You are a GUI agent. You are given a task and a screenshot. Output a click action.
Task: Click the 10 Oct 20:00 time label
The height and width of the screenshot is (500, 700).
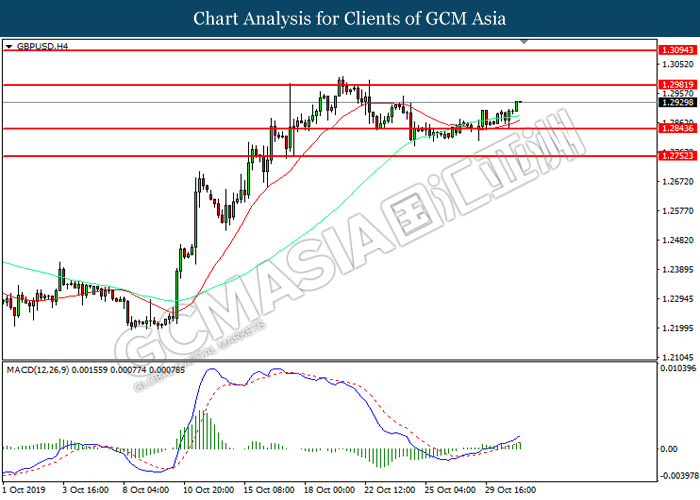208,490
